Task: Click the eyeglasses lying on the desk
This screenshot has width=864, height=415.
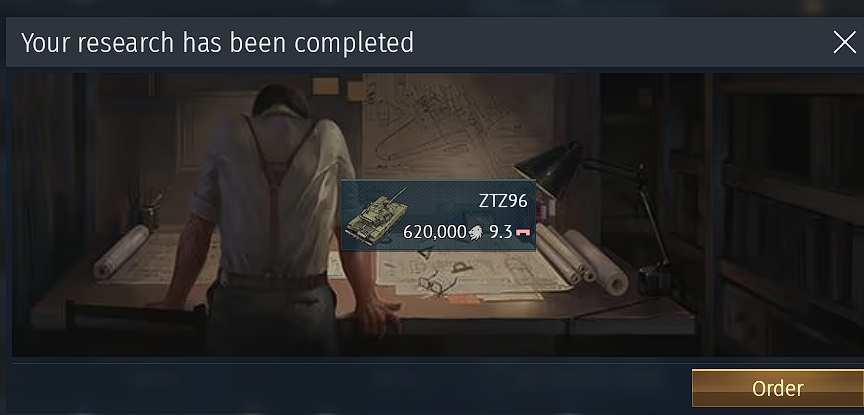Action: (437, 284)
